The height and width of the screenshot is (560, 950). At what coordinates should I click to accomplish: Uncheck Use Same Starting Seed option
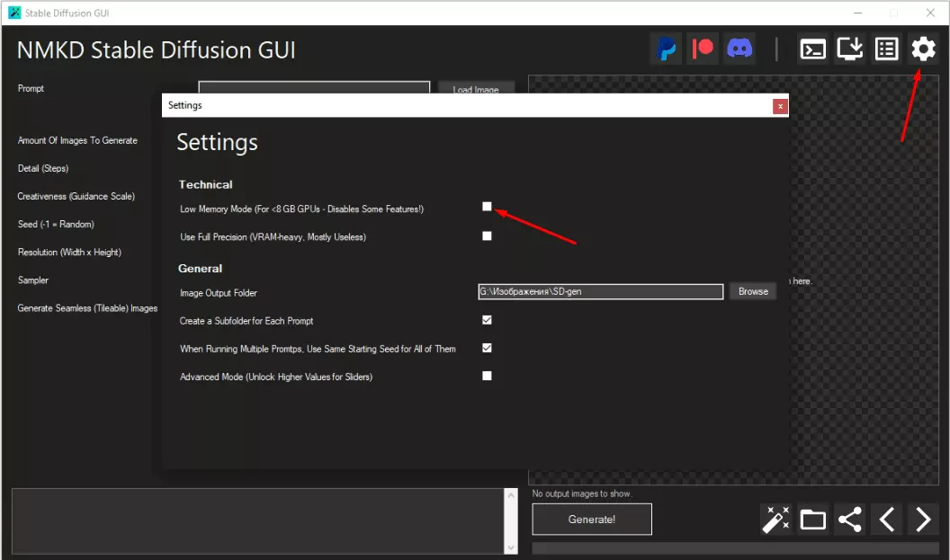point(487,348)
